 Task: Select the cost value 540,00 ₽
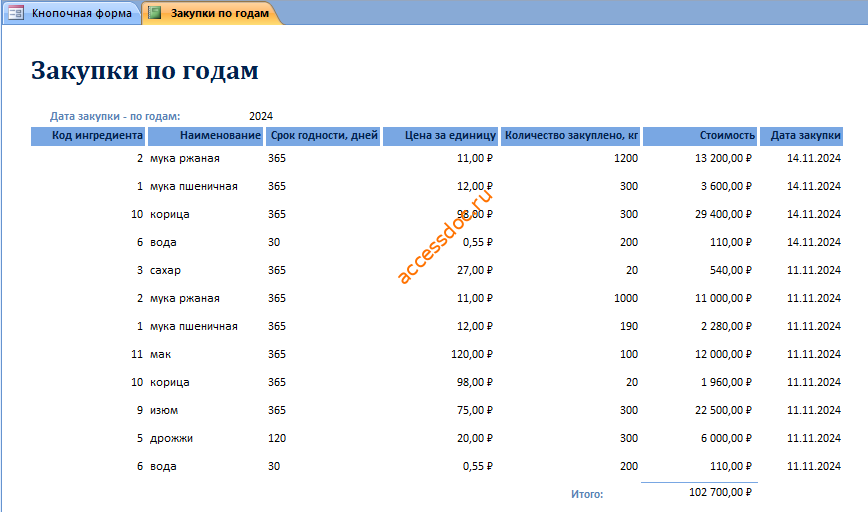(x=731, y=271)
